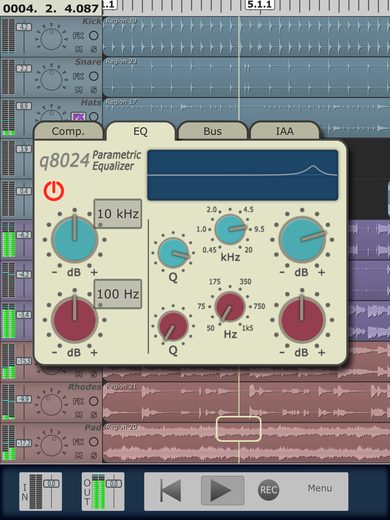This screenshot has height=520, width=390.
Task: Select Region 19 on the Kick track
Action: [246, 36]
